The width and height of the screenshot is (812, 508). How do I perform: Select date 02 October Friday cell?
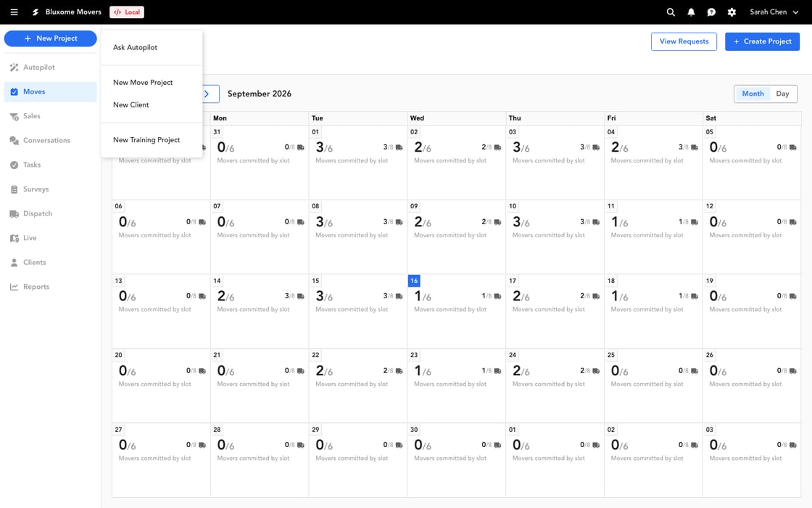pyautogui.click(x=653, y=460)
